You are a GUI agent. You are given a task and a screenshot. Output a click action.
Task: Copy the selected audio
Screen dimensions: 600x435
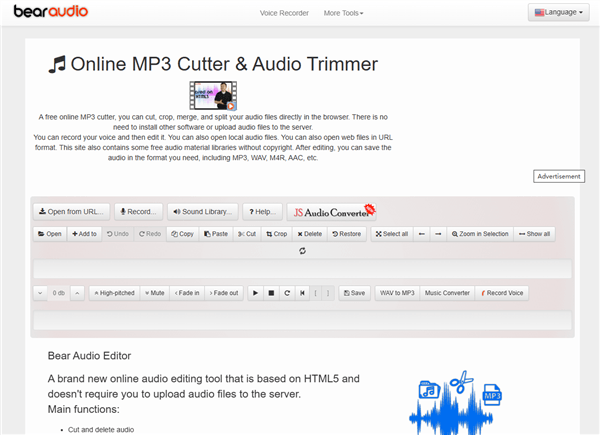coord(183,234)
